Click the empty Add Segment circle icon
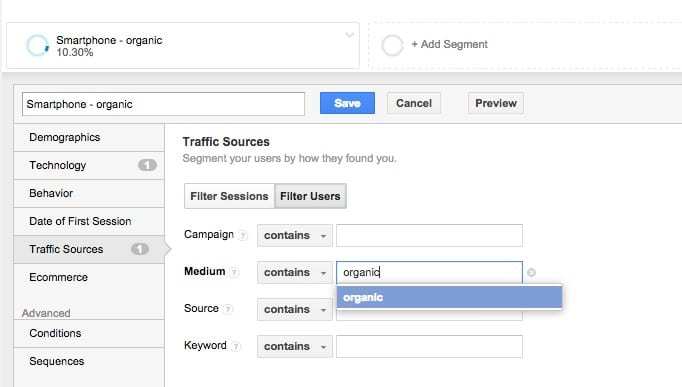The image size is (682, 387). point(392,45)
